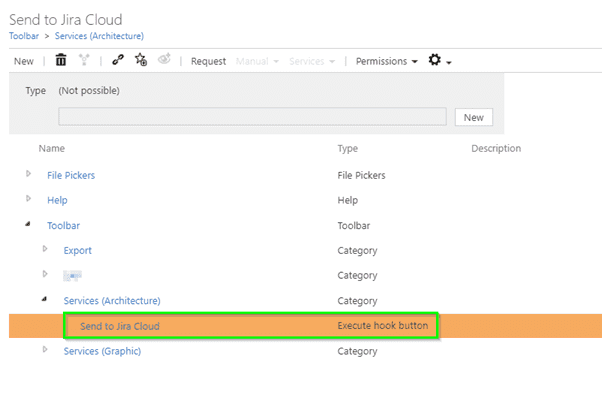This screenshot has height=395, width=602.
Task: Expand the Export category node
Action: click(45, 249)
